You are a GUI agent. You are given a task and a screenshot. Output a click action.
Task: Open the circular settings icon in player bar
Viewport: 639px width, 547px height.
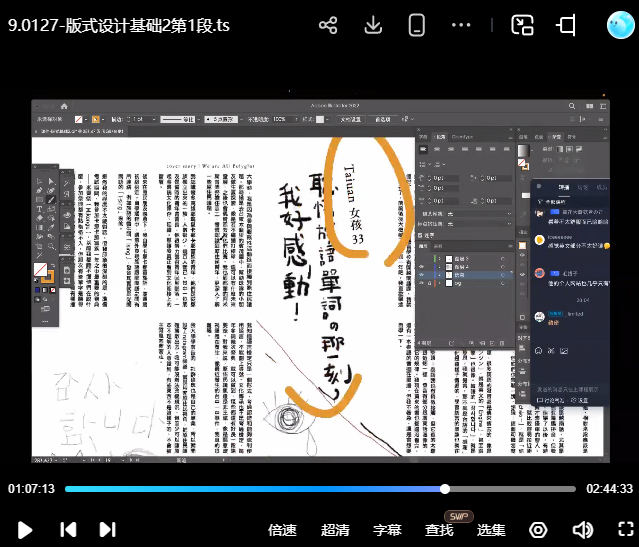pos(539,529)
